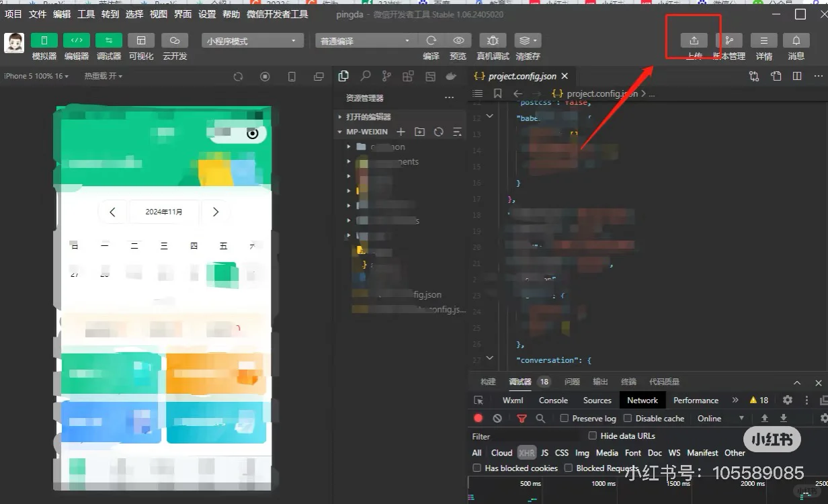Open the 消息 notifications bell icon
828x504 pixels.
click(x=796, y=40)
